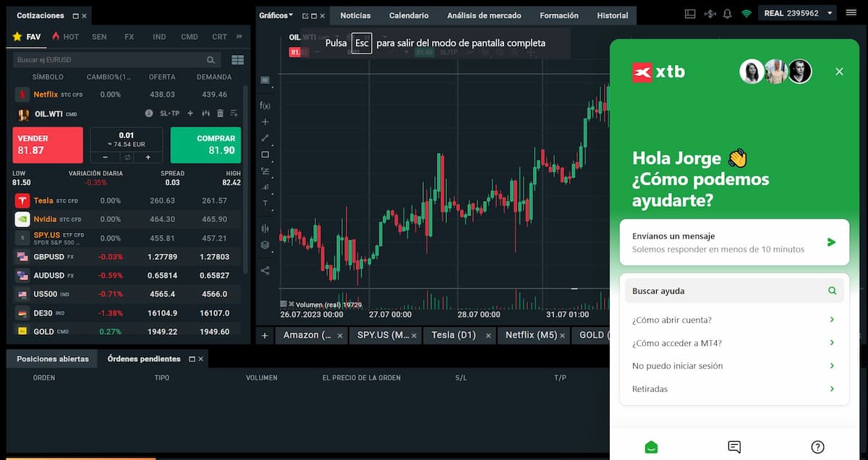Click the green COMPRAR 81.90 button
868x460 pixels.
tap(205, 145)
